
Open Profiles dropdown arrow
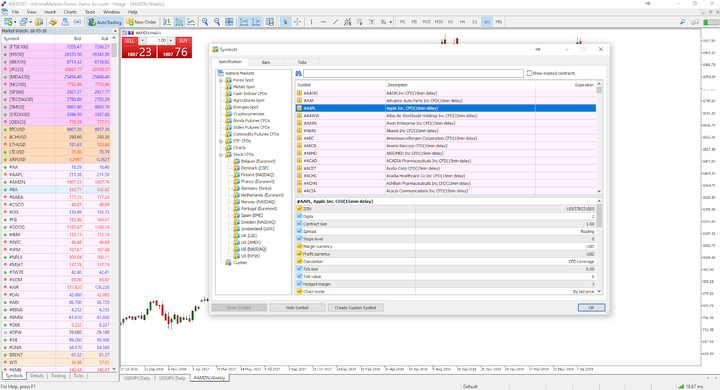30,22
